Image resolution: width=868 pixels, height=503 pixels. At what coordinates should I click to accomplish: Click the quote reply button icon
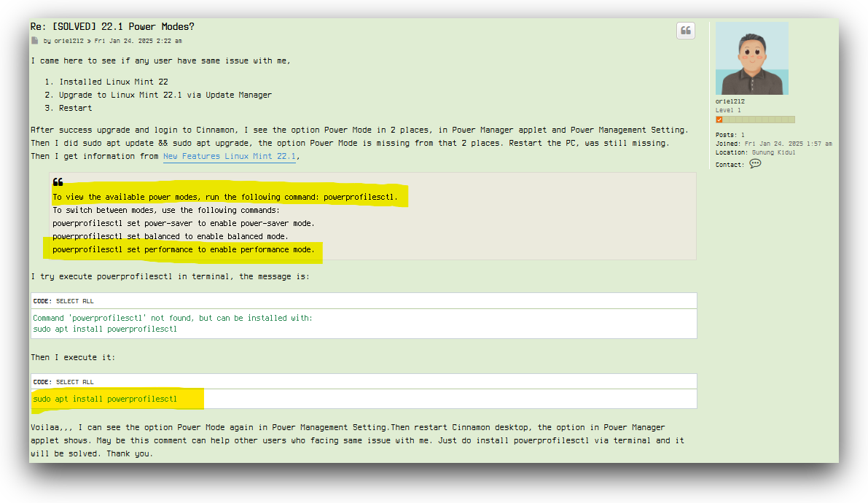(685, 31)
